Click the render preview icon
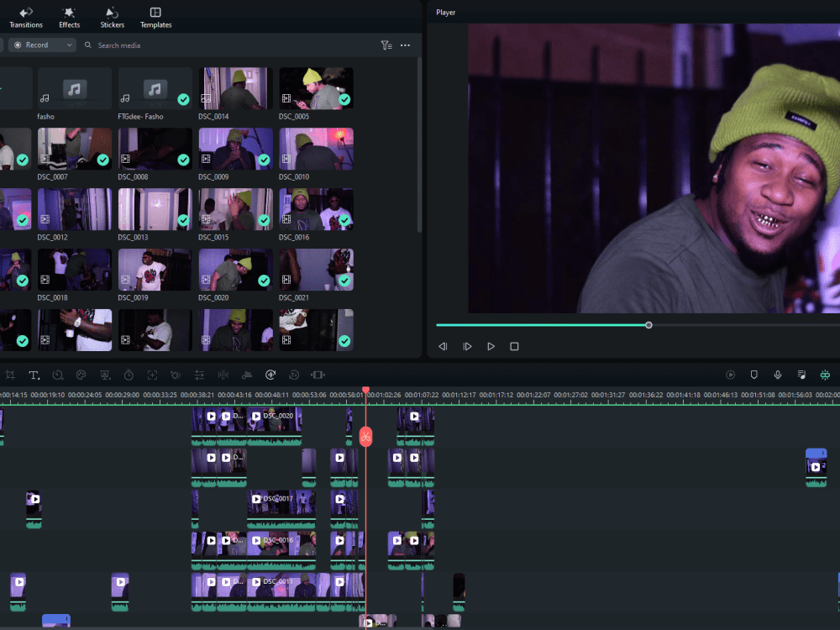 click(730, 375)
